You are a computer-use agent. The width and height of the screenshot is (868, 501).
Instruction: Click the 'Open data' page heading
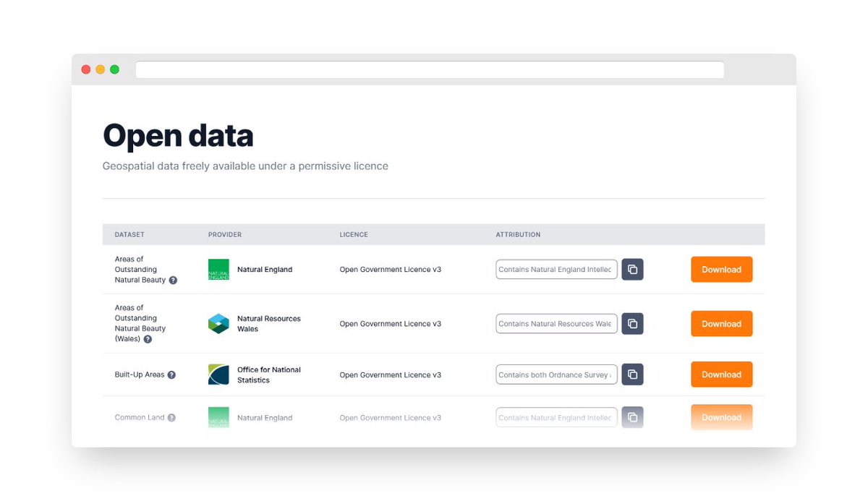coord(178,136)
